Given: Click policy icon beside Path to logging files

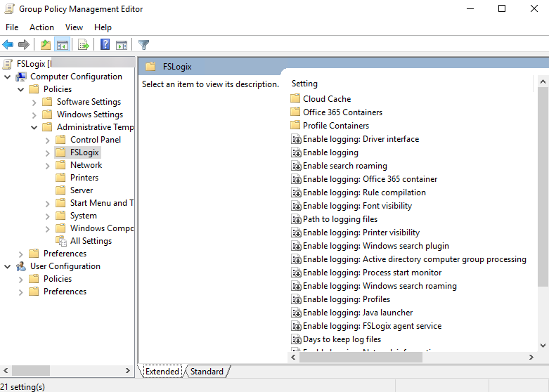Looking at the screenshot, I should [296, 219].
